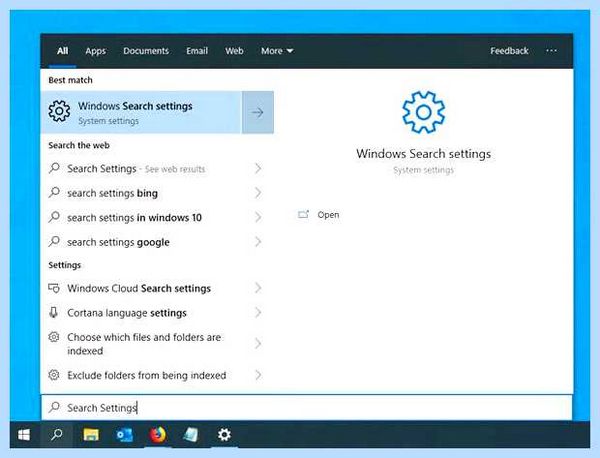Switch to the Email tab
The height and width of the screenshot is (458, 600).
coord(197,51)
